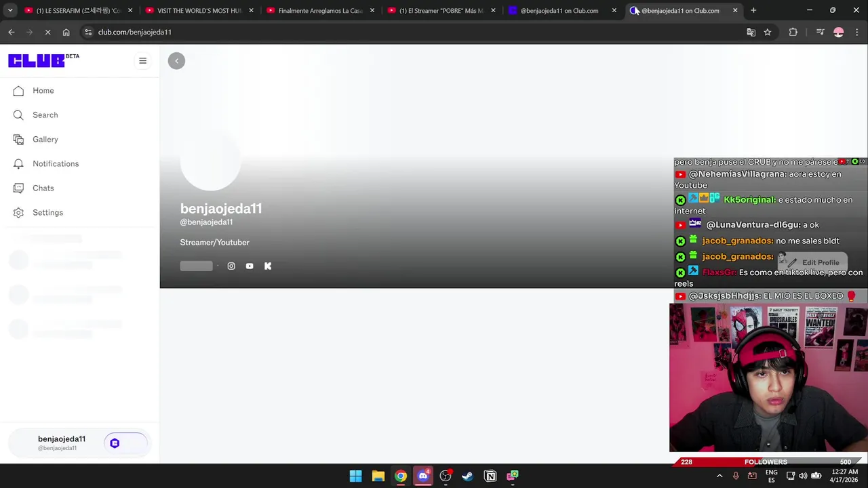Open Settings in the Club sidebar

[x=47, y=213]
